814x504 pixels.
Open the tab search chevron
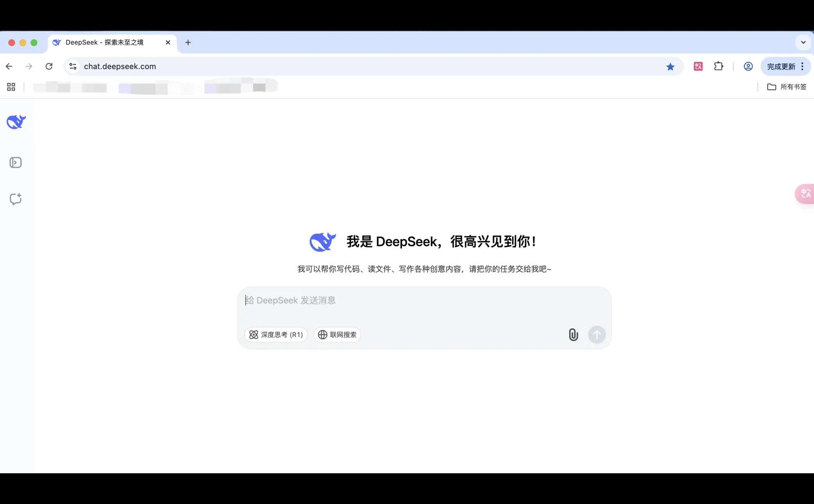point(803,42)
